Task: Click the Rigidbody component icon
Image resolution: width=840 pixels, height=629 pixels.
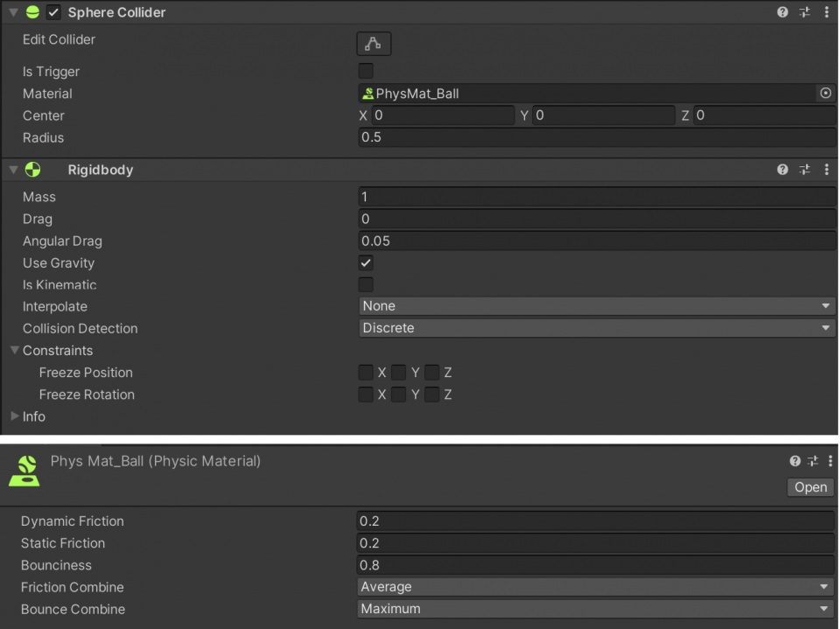Action: [x=32, y=169]
